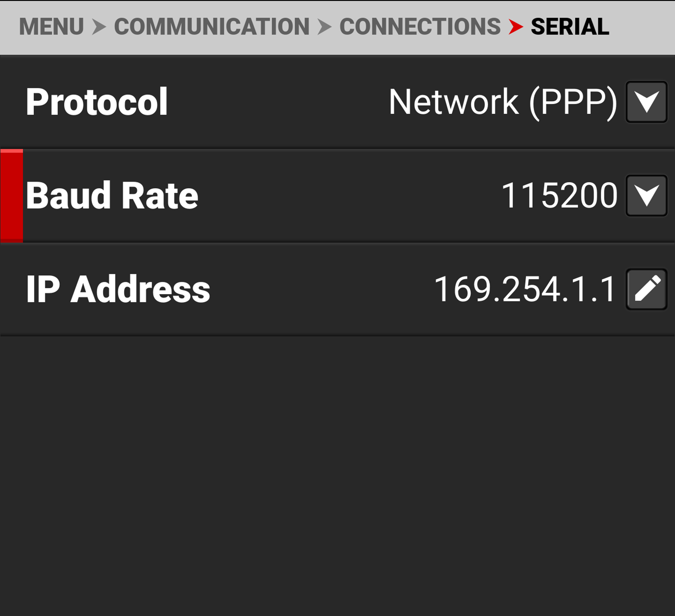Click the gray arrow after MENU
The height and width of the screenshot is (616, 675).
(x=99, y=27)
